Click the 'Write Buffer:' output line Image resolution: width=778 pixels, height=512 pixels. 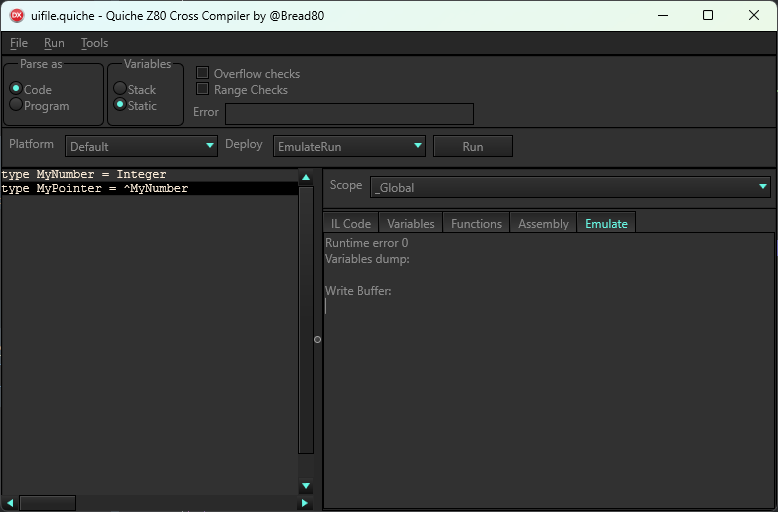tap(358, 291)
